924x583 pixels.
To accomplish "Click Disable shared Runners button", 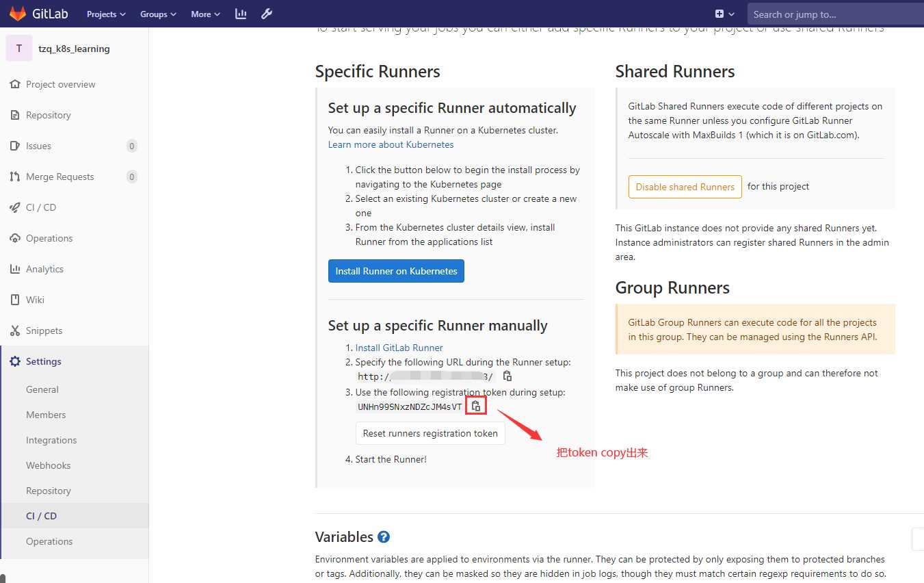I will [x=685, y=187].
